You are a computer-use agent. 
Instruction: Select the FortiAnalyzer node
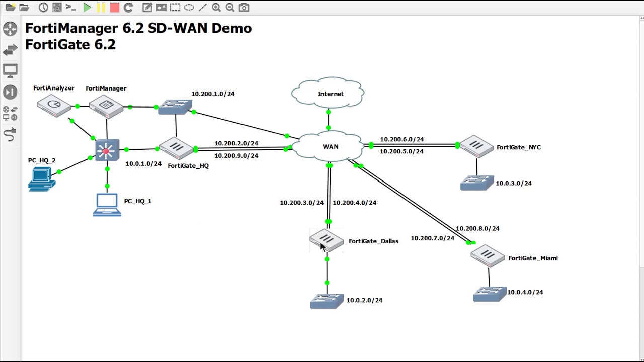54,106
